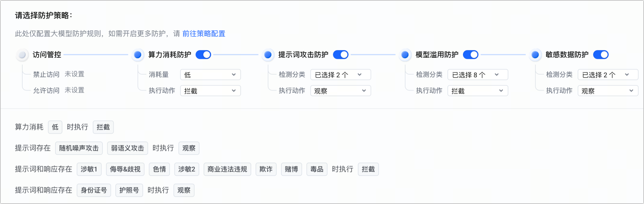Open 算力消耗防护 执行动作 dropdown
The height and width of the screenshot is (204, 644).
coord(210,91)
